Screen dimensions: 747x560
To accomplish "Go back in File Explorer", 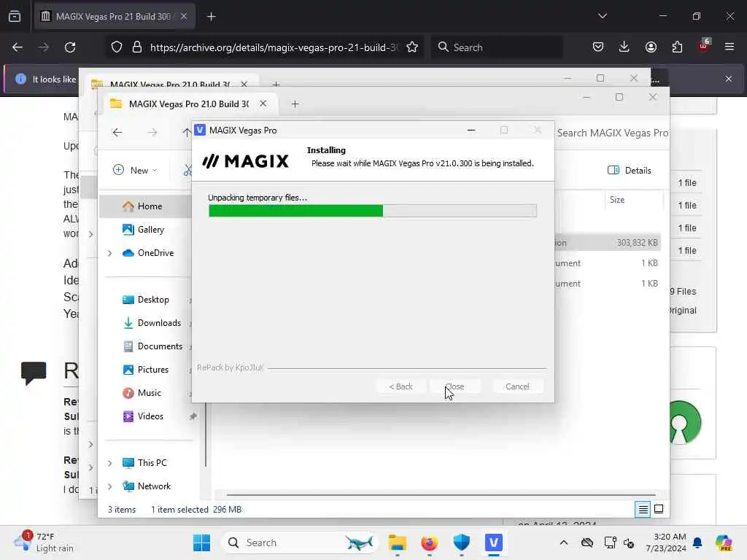I will [117, 133].
